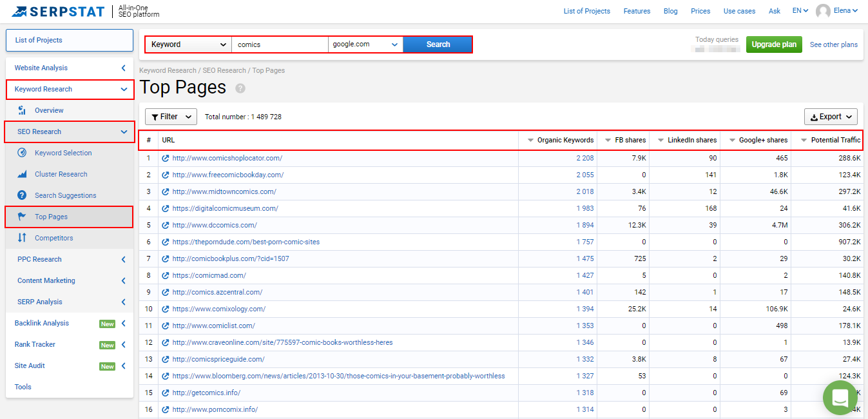Screen dimensions: 868x419
Task: Expand the PPC Research section
Action: [70, 259]
